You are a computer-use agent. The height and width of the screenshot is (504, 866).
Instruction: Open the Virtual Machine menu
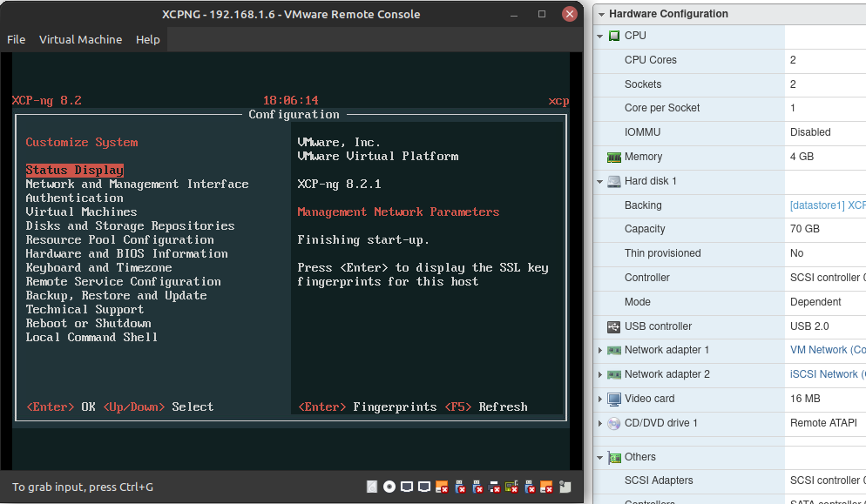(81, 40)
